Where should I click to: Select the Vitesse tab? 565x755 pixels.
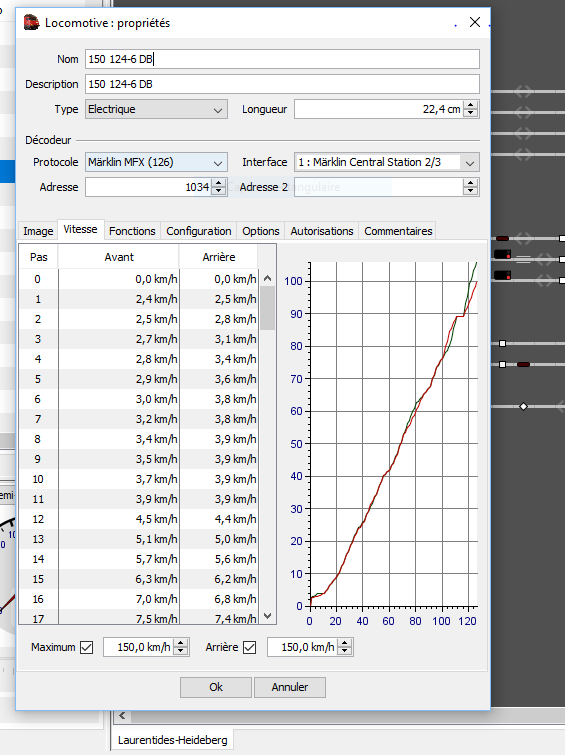(x=80, y=229)
